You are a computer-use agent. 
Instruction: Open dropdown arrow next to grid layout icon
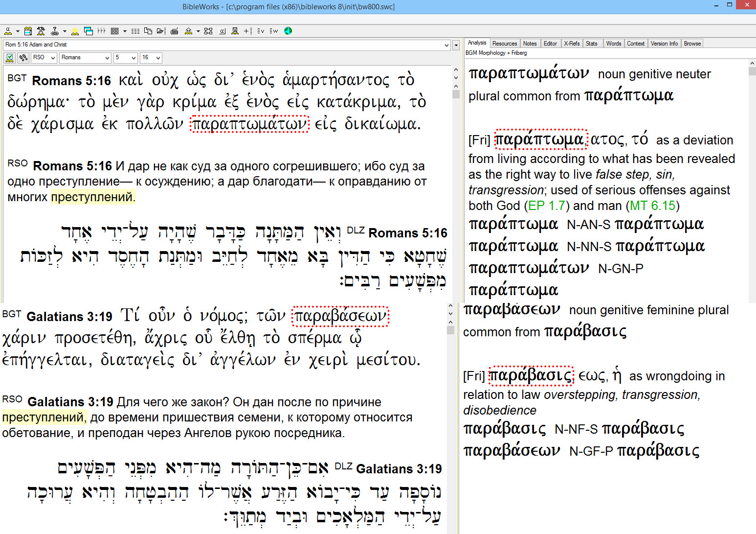(125, 31)
